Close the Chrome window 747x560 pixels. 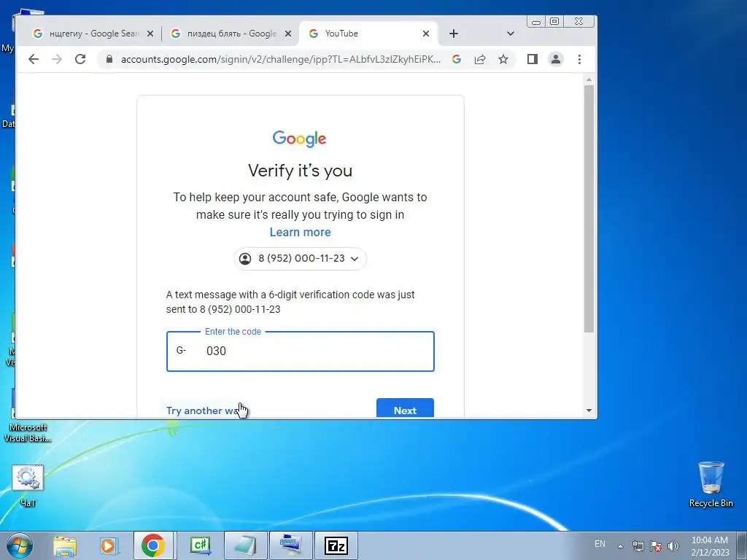pos(578,21)
